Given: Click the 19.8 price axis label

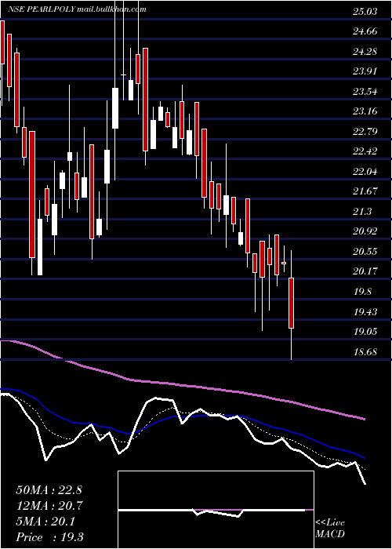Looking at the screenshot, I should click(x=362, y=292).
